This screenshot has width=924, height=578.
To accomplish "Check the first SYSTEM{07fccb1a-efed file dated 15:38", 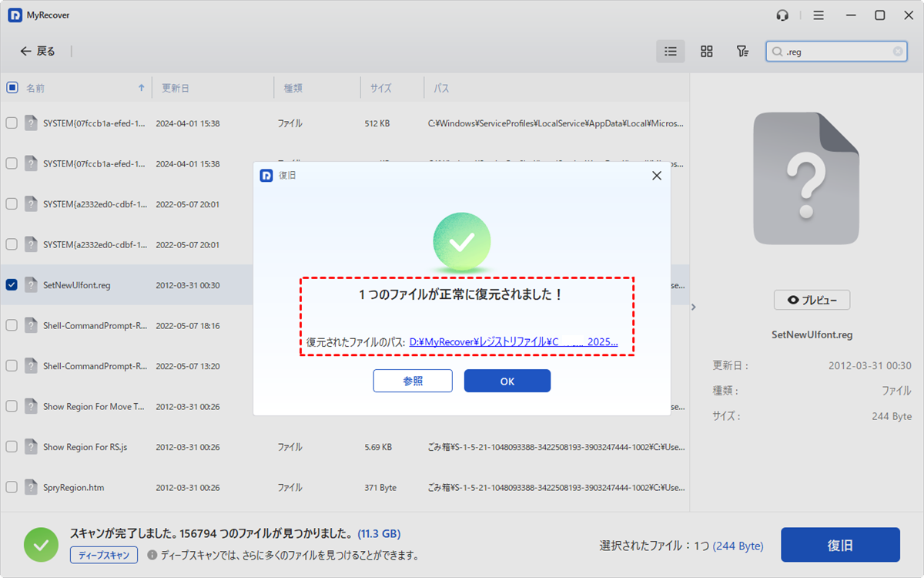I will pos(12,123).
